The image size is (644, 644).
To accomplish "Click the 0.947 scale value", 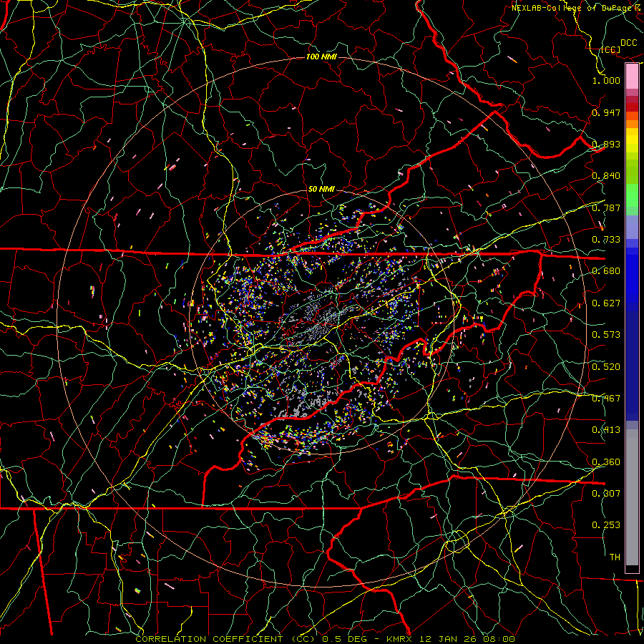I will click(x=606, y=112).
